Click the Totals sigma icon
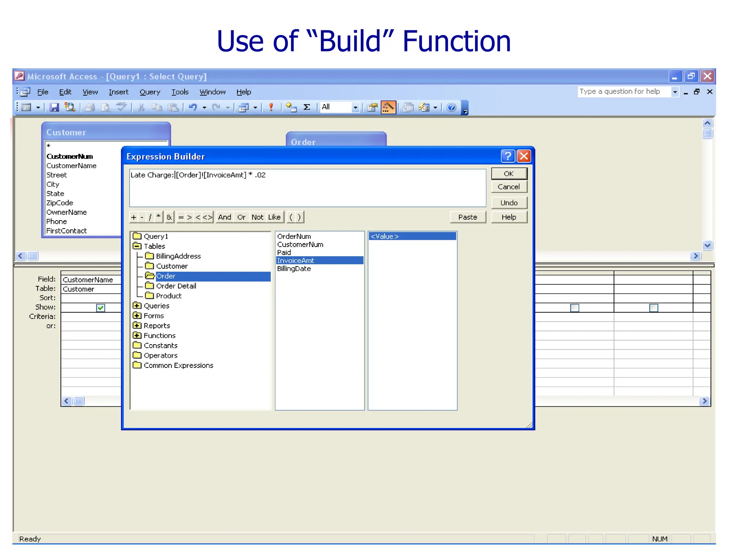 click(307, 107)
